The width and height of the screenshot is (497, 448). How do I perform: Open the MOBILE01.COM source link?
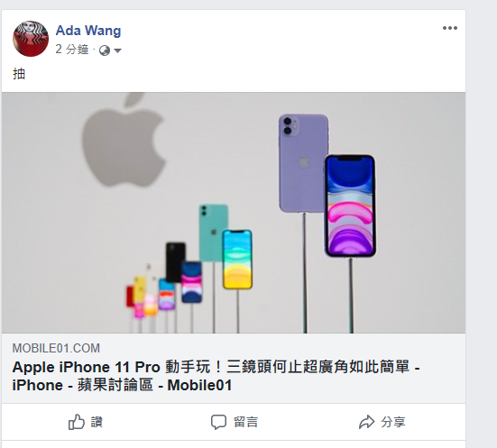(56, 348)
